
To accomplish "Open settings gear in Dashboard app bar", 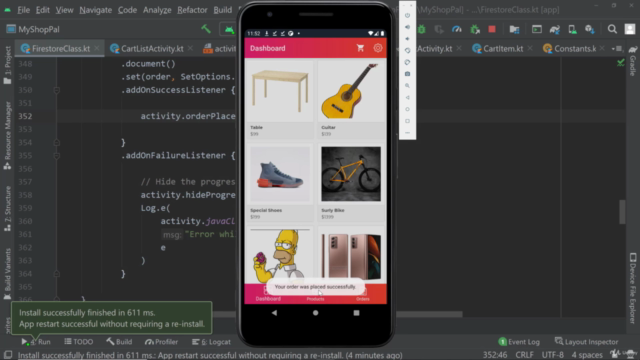I will [x=378, y=48].
